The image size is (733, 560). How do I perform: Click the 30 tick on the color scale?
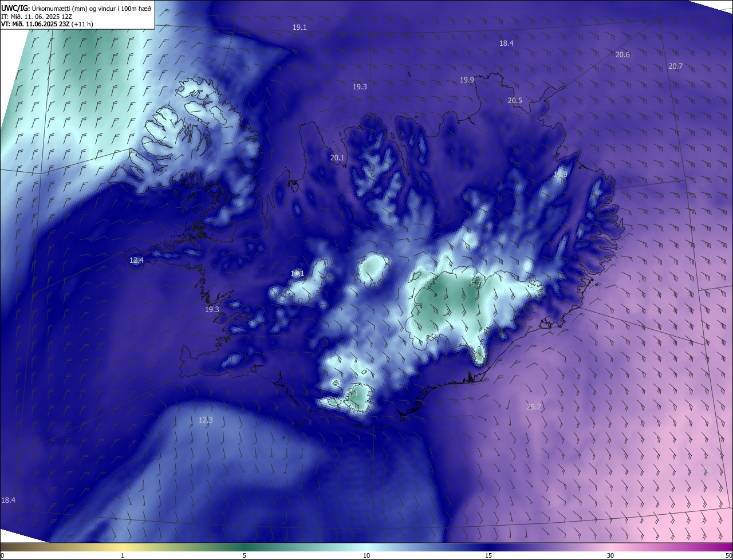click(x=610, y=555)
